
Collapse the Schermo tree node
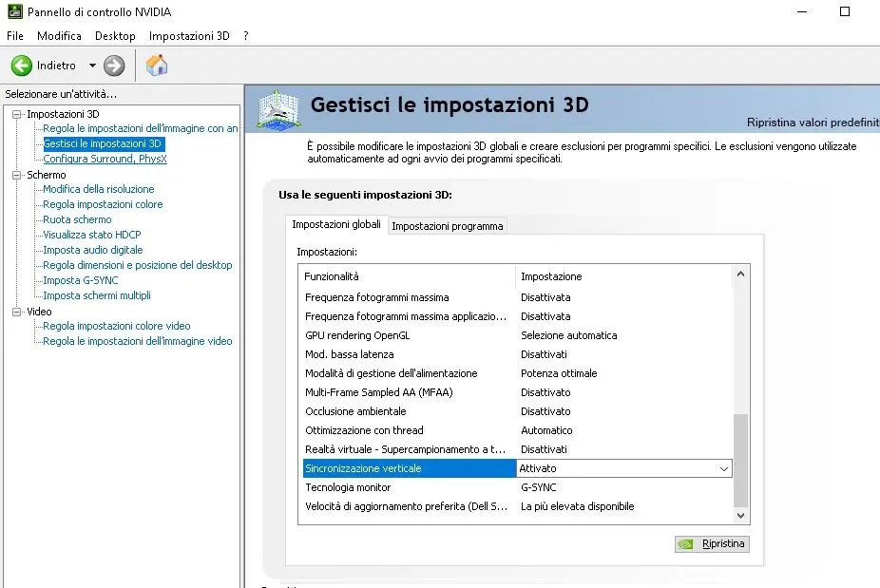[x=17, y=175]
